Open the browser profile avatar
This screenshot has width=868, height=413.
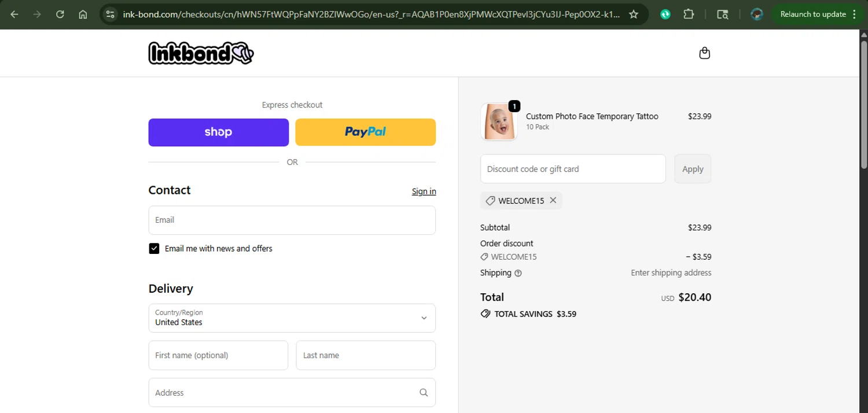[756, 14]
